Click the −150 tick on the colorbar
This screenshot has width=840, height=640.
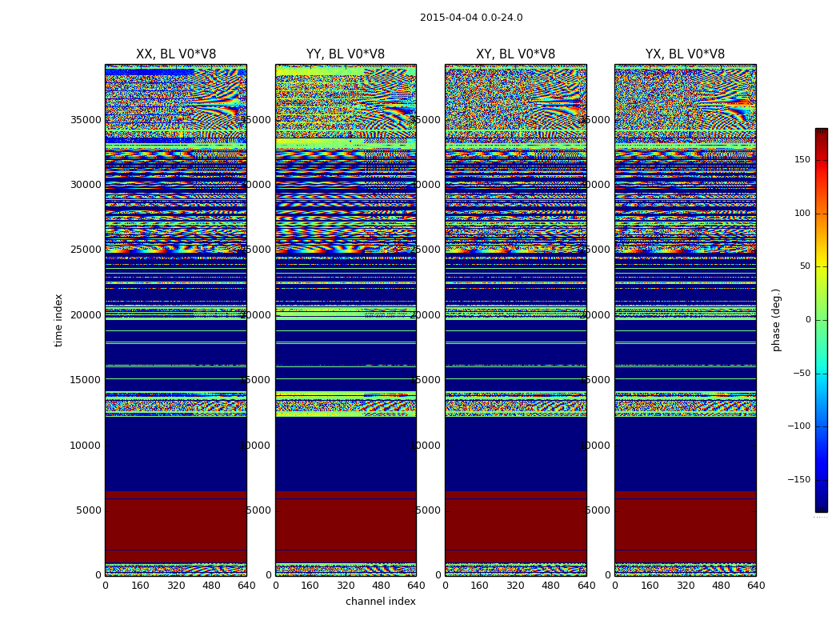(x=799, y=480)
